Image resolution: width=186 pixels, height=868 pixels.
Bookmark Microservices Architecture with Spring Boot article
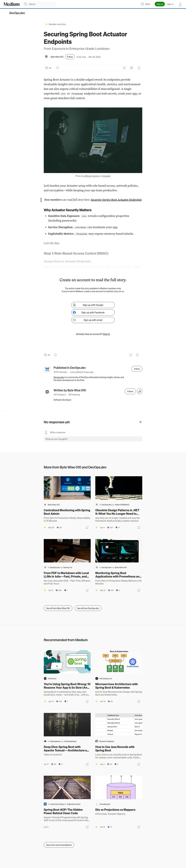coord(139,701)
